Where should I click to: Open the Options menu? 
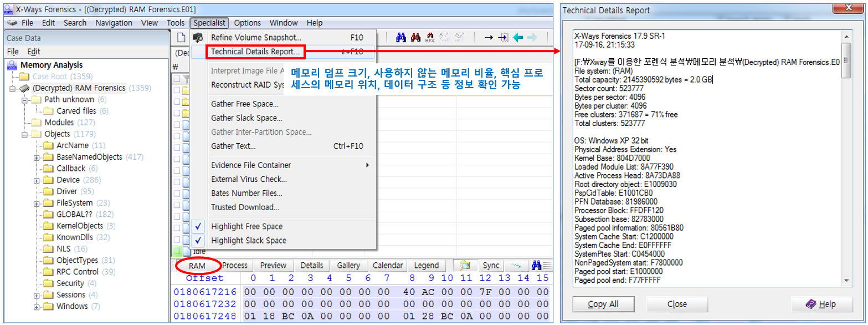click(247, 23)
